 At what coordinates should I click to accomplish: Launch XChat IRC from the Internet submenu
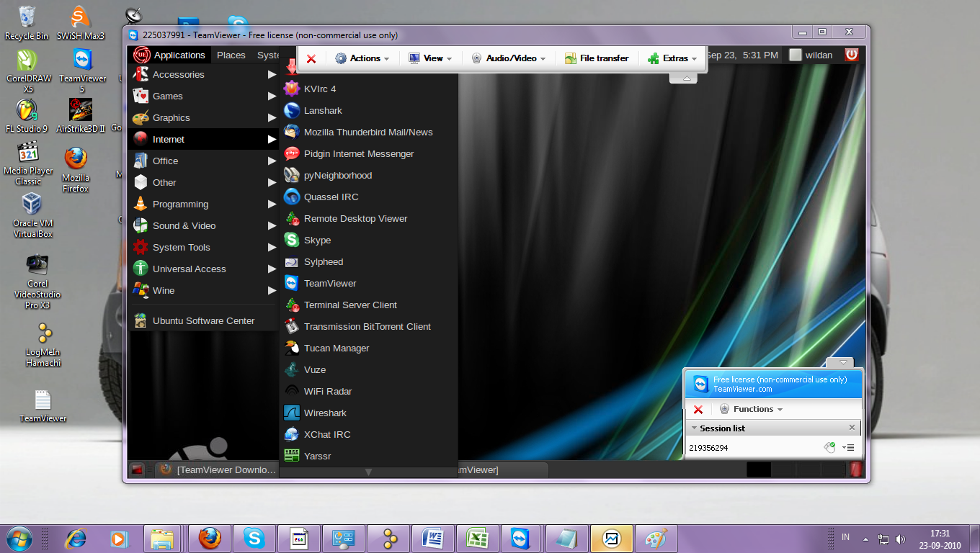pos(368,434)
